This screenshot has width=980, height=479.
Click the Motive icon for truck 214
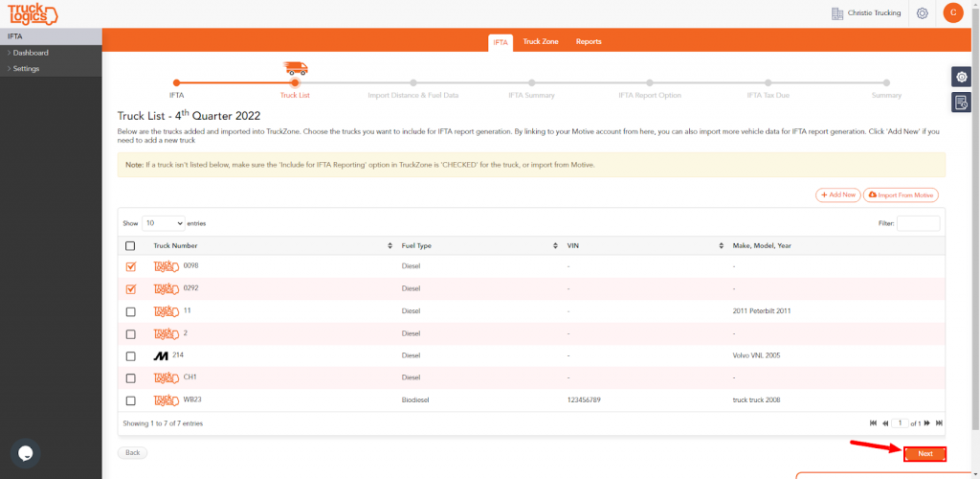[161, 356]
